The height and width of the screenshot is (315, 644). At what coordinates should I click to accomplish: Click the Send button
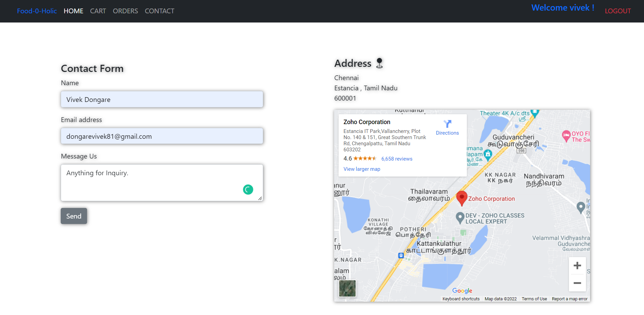74,216
